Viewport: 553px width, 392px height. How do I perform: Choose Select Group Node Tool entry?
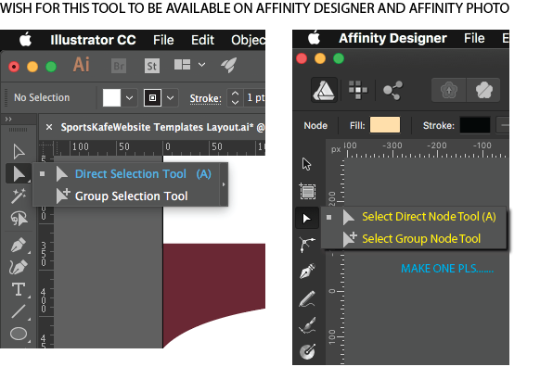(x=421, y=239)
